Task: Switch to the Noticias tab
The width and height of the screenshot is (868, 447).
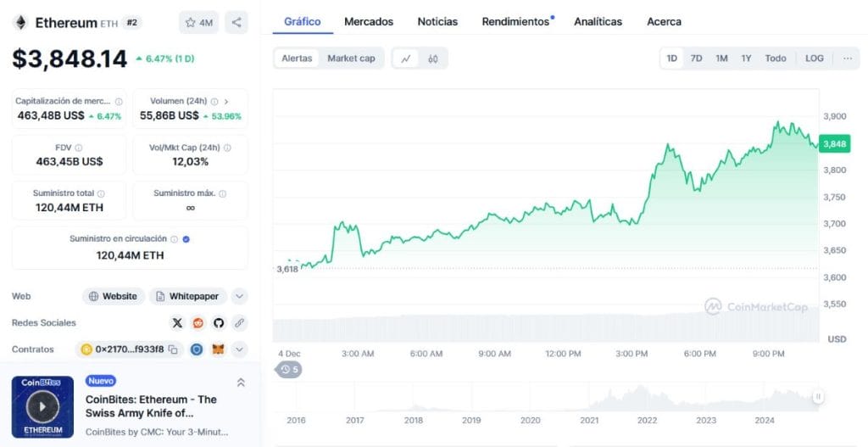Action: (x=437, y=21)
